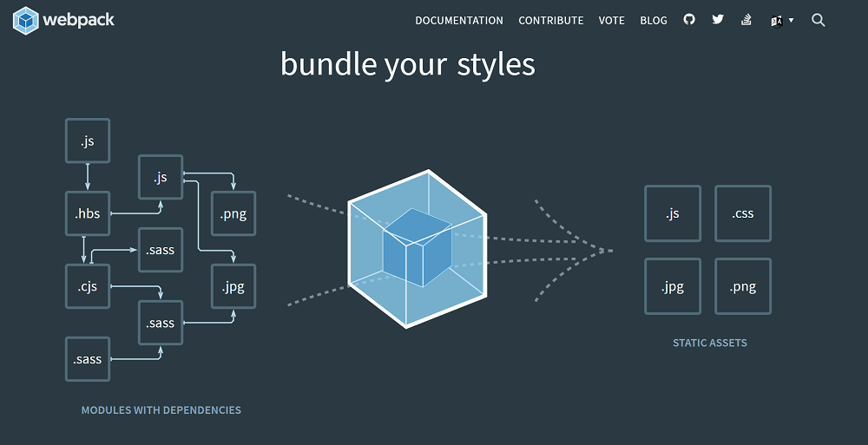This screenshot has width=868, height=445.
Task: Click the webpack wordmark text
Action: coord(79,21)
